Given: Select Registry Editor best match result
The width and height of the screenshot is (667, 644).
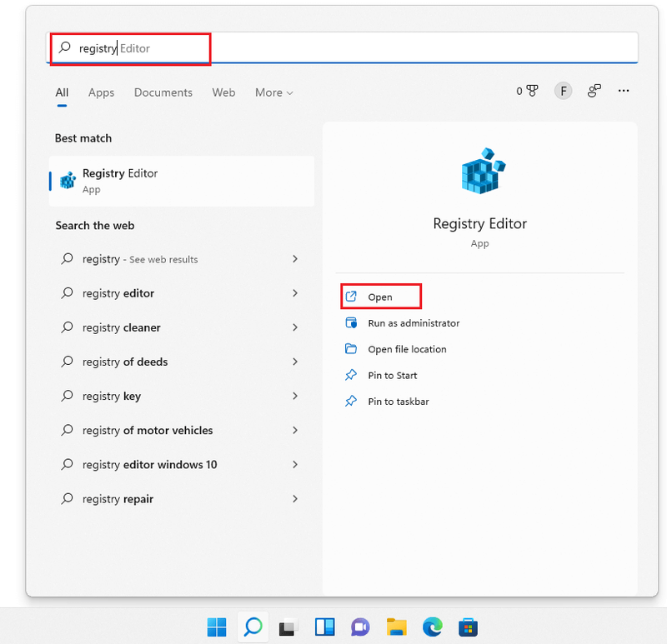Looking at the screenshot, I should pos(182,181).
